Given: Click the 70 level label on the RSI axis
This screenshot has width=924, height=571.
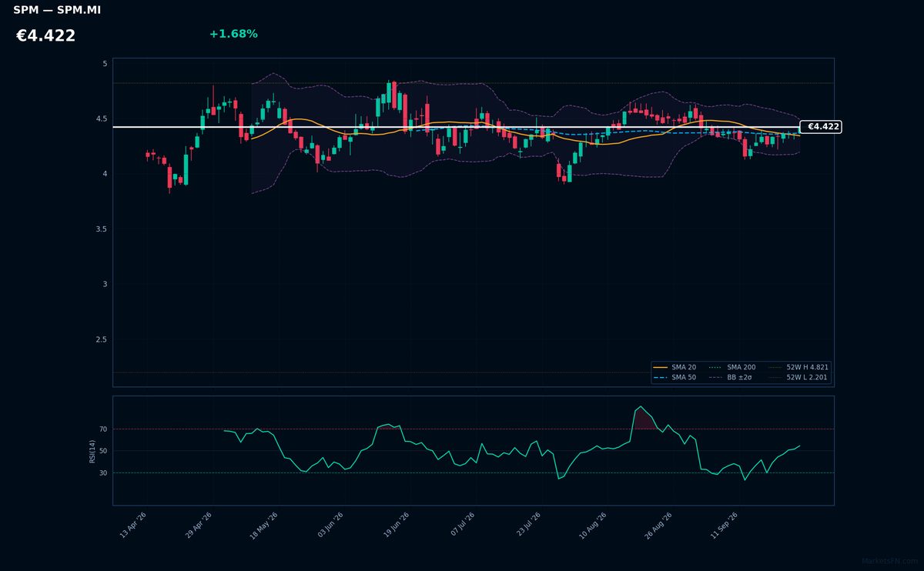Looking at the screenshot, I should [103, 429].
